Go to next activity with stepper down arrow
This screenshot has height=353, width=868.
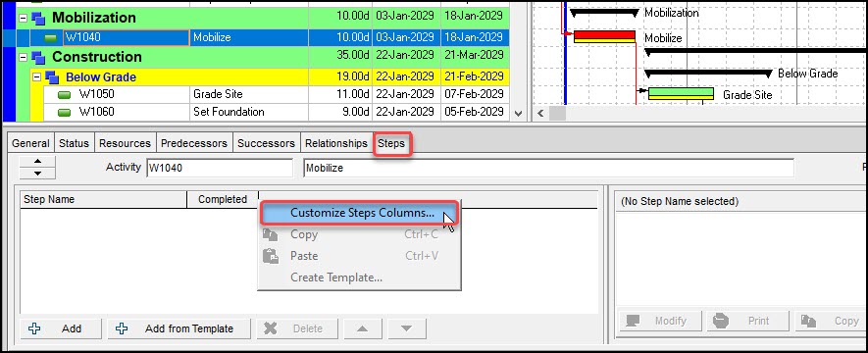click(x=37, y=174)
